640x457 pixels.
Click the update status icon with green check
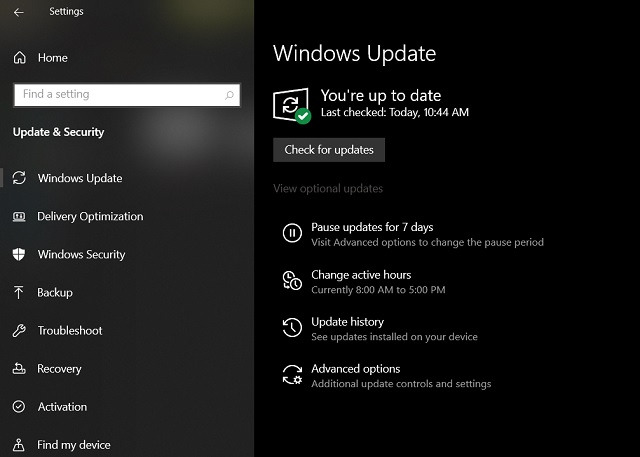(x=291, y=105)
